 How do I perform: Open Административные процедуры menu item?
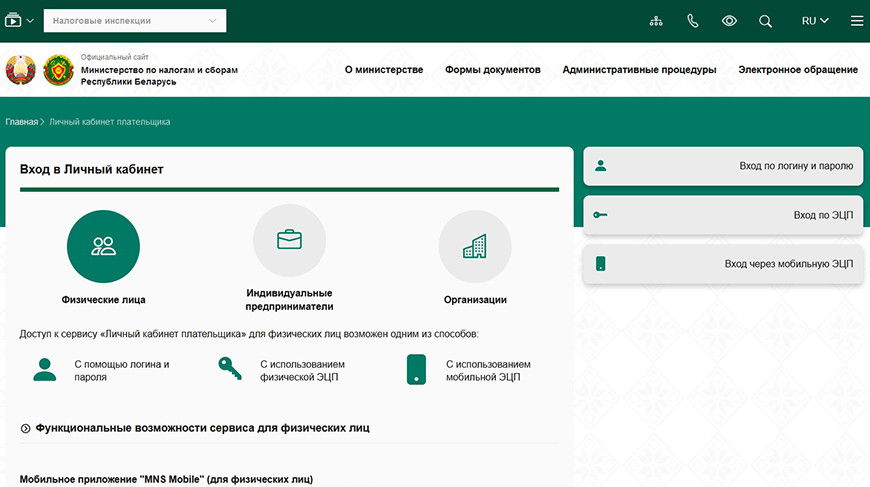tap(639, 70)
